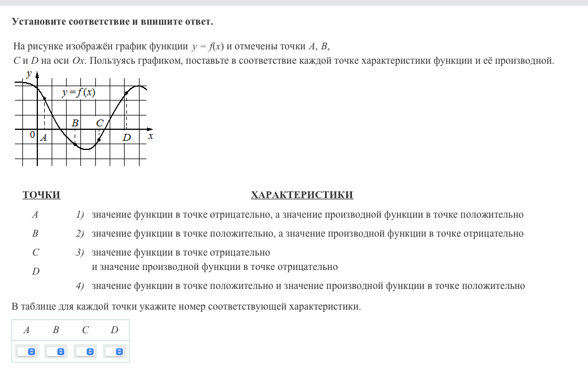
Task: Click point B label on the graph
Action: click(75, 123)
